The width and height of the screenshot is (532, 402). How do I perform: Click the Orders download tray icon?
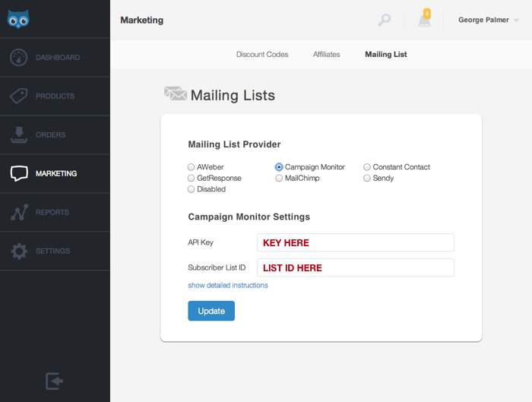pyautogui.click(x=19, y=135)
